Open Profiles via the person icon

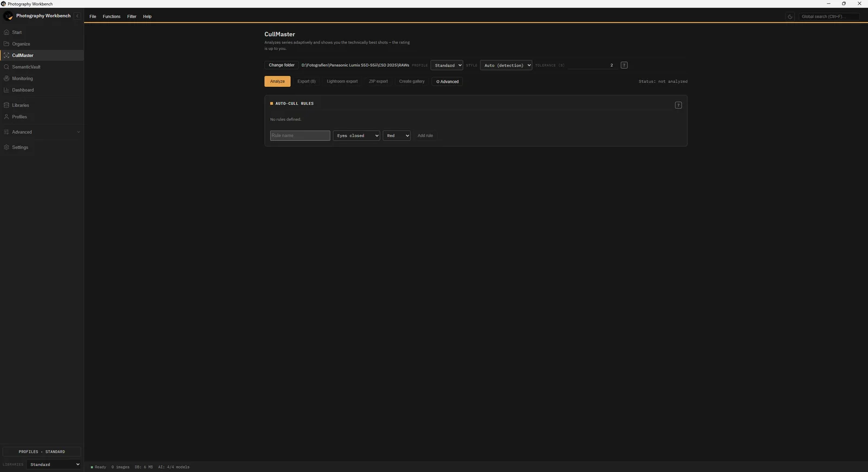pos(7,117)
